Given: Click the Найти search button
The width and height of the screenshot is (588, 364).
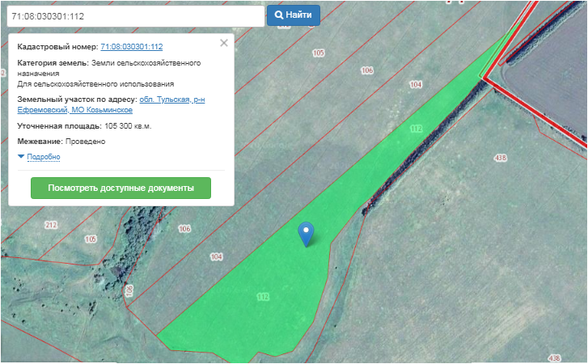Looking at the screenshot, I should (293, 15).
